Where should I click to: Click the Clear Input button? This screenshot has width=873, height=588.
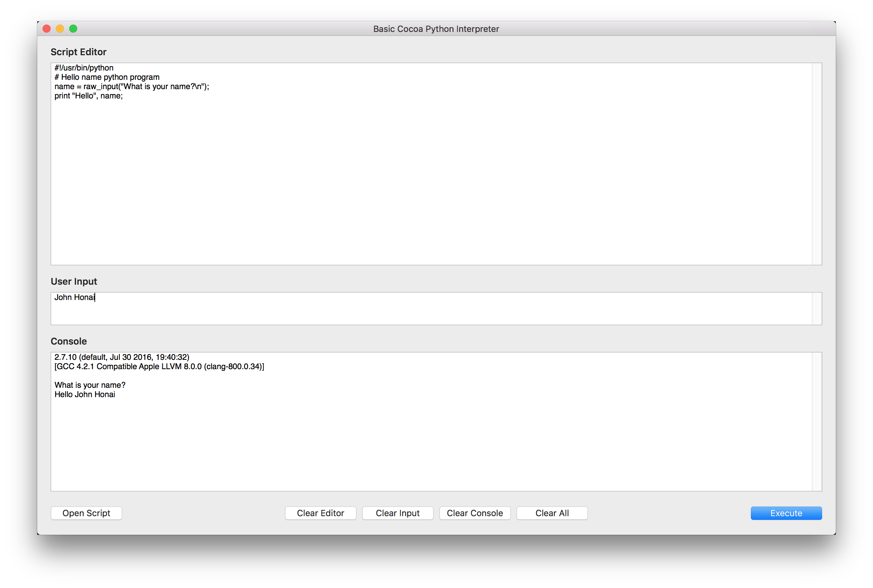click(x=398, y=513)
